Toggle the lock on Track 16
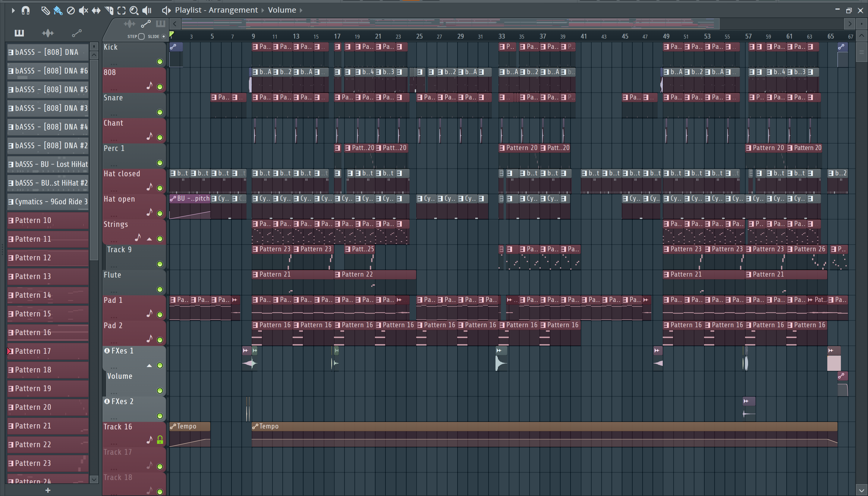The image size is (868, 496). pyautogui.click(x=160, y=440)
